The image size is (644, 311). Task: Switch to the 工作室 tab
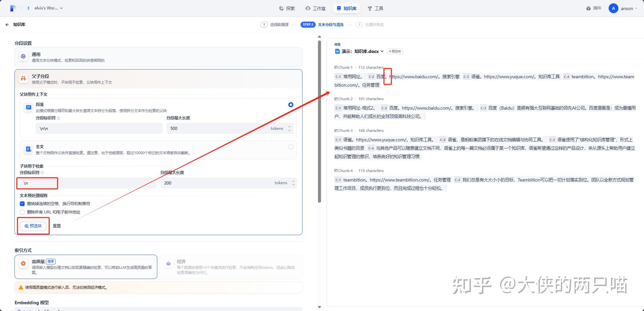(315, 8)
